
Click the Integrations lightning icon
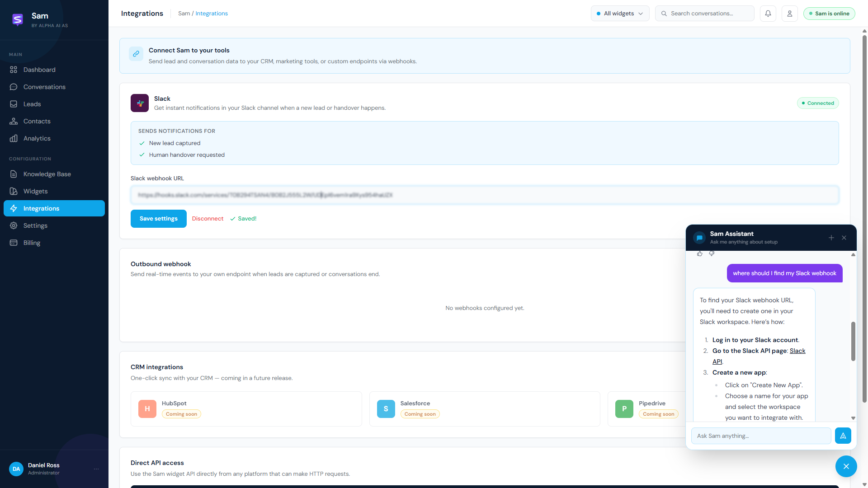14,208
